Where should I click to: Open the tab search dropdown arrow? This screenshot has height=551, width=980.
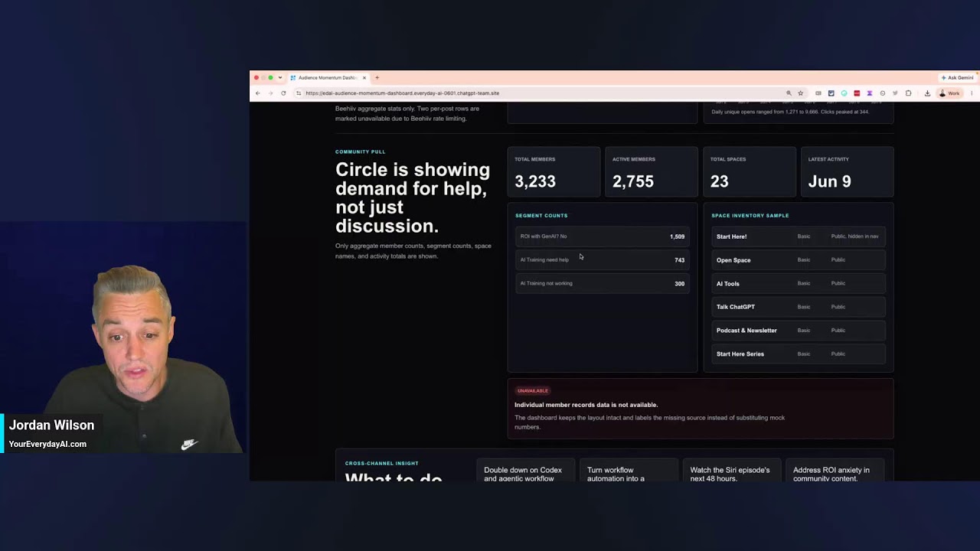click(280, 77)
